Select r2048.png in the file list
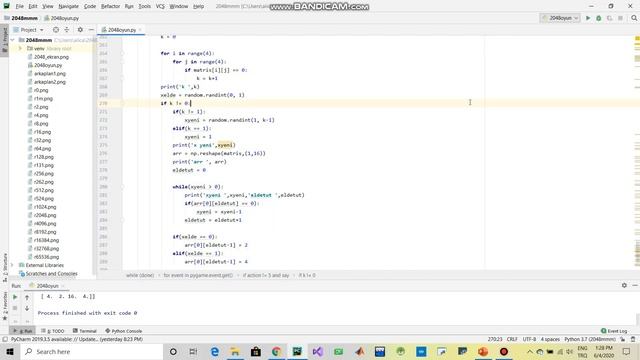 click(45, 215)
